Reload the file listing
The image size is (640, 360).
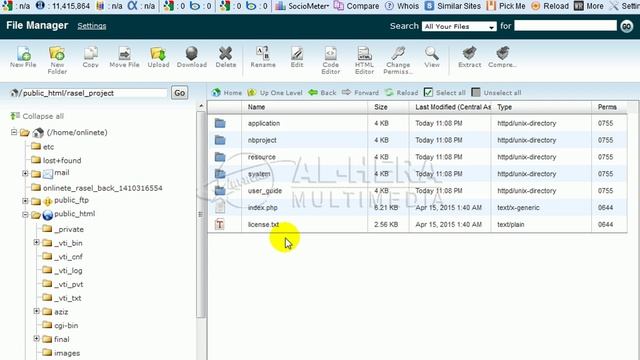402,93
